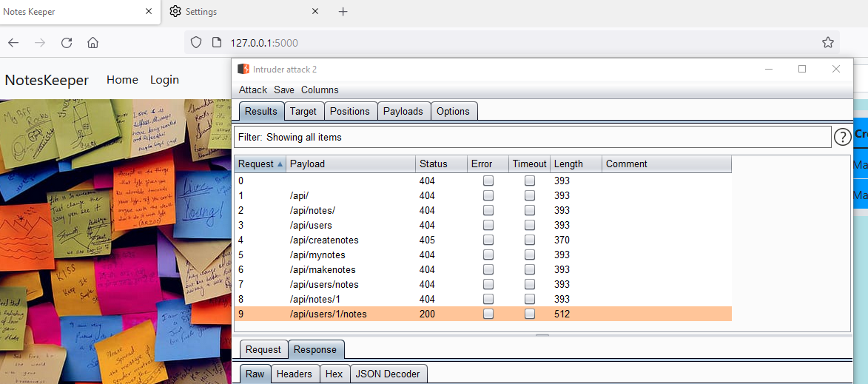Toggle Timeout checkbox for /api/notes/ row
Image resolution: width=868 pixels, height=384 pixels.
pos(530,210)
